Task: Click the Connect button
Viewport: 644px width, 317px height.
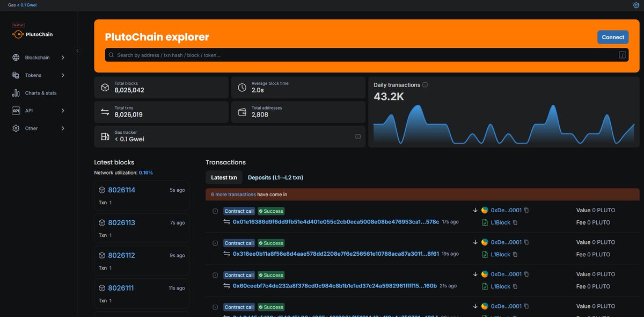Action: [x=613, y=37]
